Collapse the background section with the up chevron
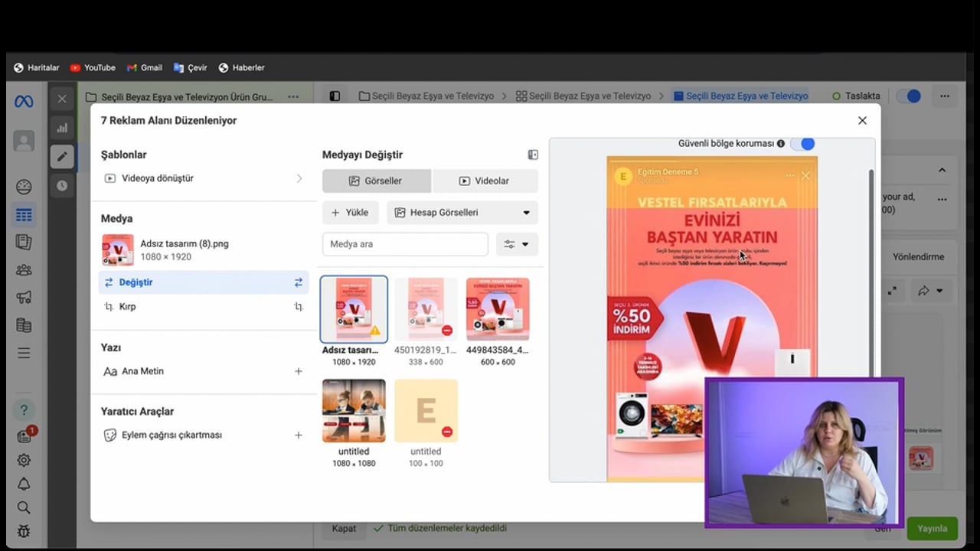Image resolution: width=980 pixels, height=551 pixels. click(942, 170)
